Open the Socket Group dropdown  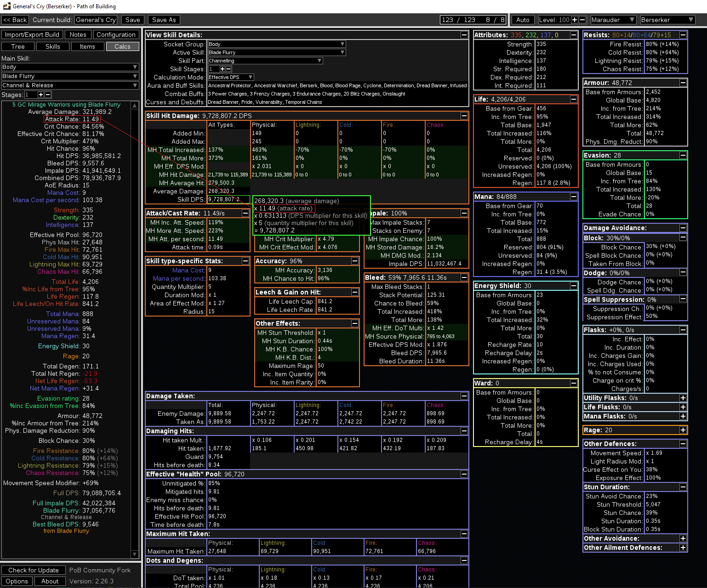coord(277,44)
